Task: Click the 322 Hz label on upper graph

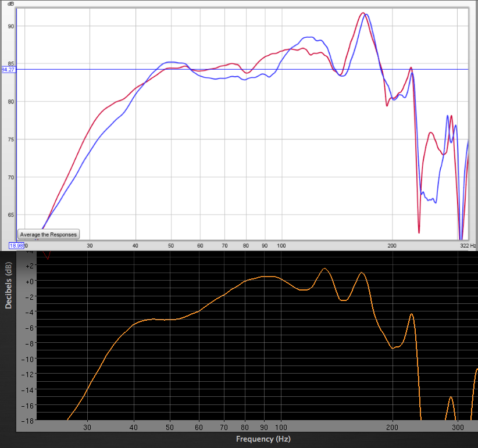Action: point(468,245)
